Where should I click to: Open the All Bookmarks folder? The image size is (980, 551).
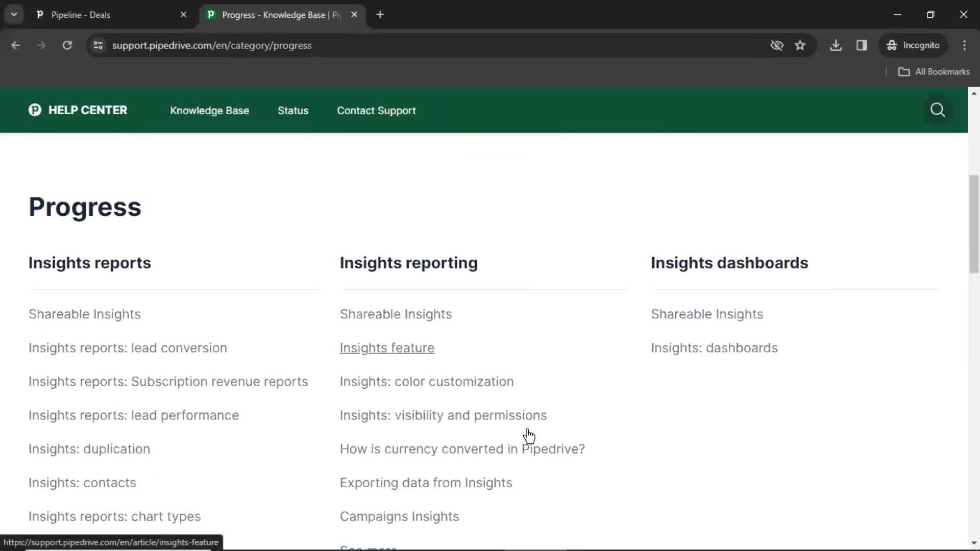(934, 72)
